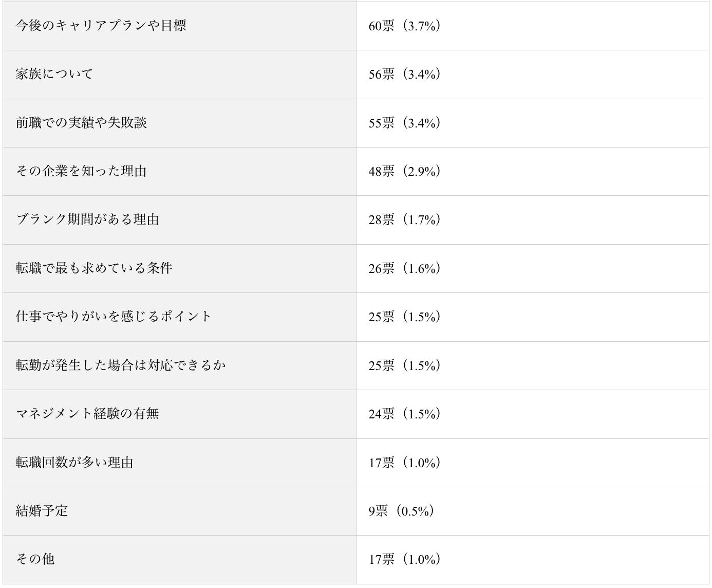Click the 転勤が発生した場合は対応できるか cell
Viewport: 712px width, 588px height.
[121, 365]
